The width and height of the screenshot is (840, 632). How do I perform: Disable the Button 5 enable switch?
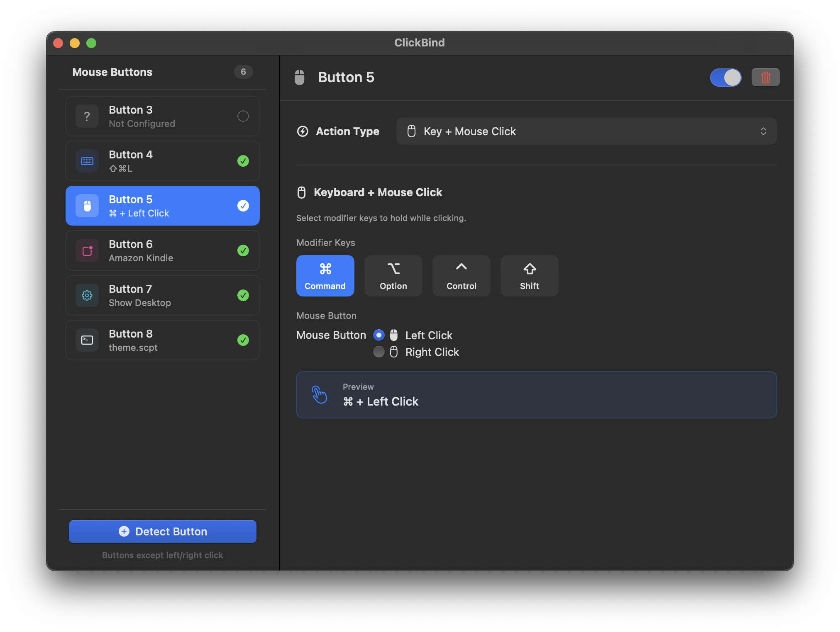[725, 78]
